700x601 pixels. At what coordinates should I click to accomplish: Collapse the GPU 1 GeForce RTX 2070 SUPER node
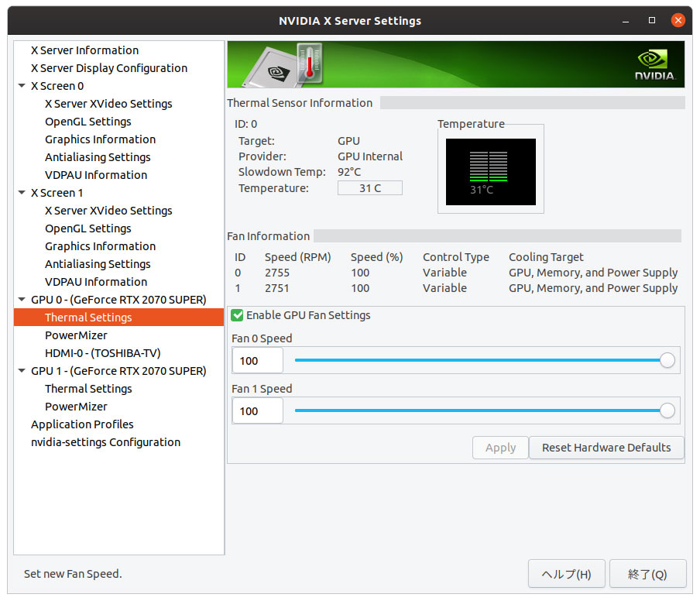22,371
